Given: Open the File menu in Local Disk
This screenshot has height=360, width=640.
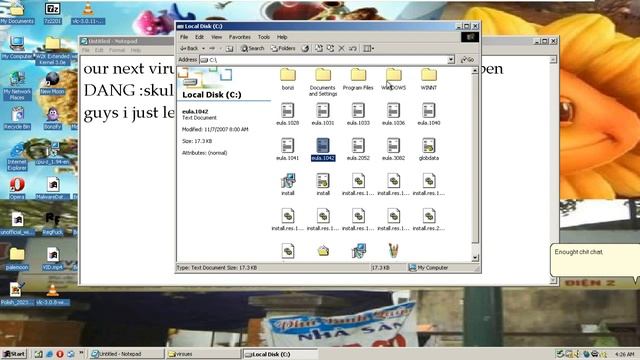Looking at the screenshot, I should point(184,37).
